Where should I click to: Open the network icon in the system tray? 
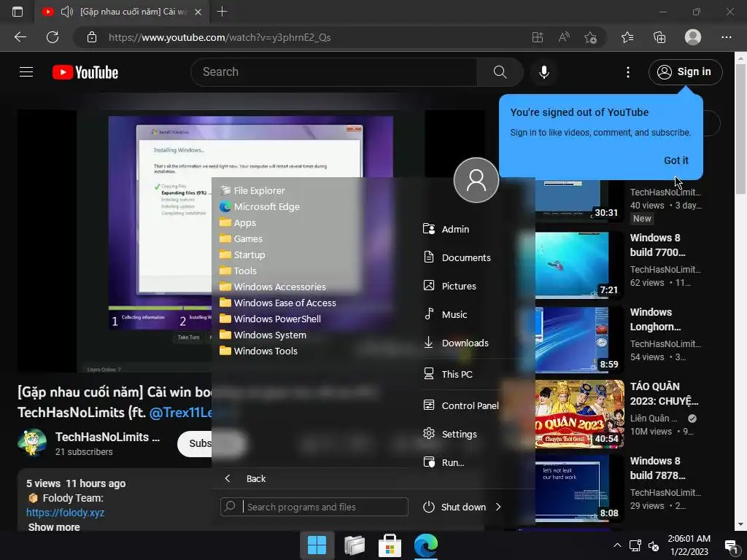click(x=635, y=545)
